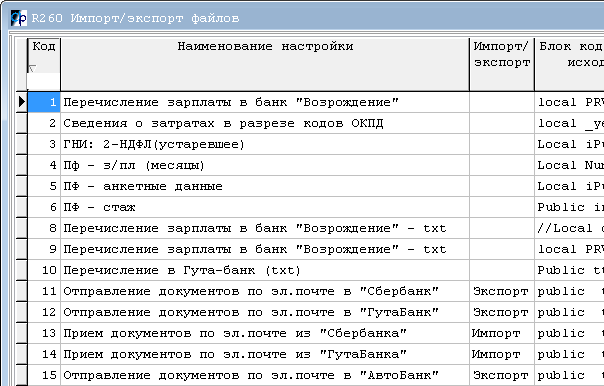Click the application icon in title bar
This screenshot has width=604, height=386.
coord(18,18)
